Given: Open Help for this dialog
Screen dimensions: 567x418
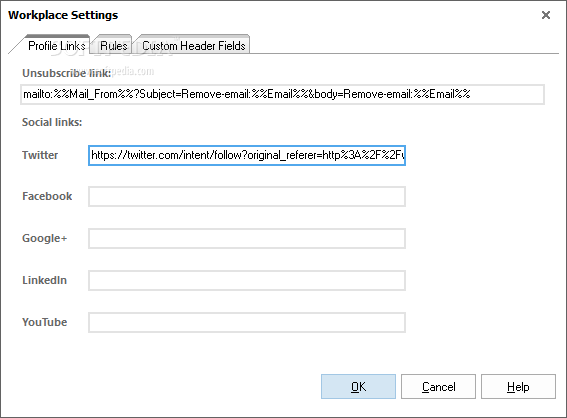Looking at the screenshot, I should (x=518, y=387).
